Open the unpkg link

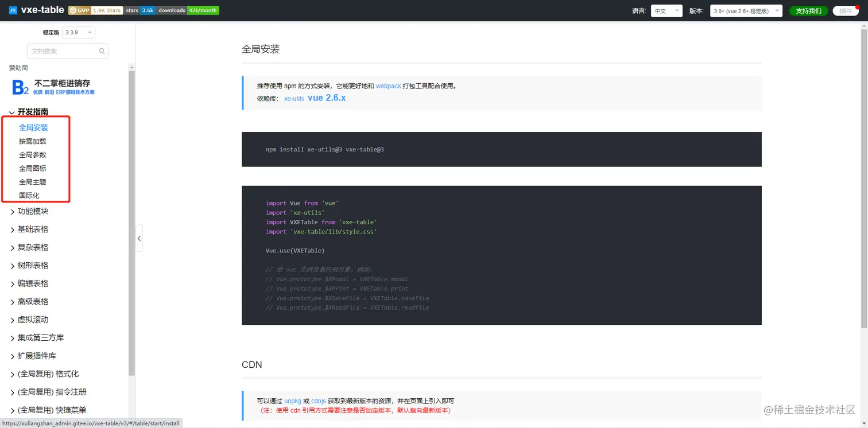pyautogui.click(x=293, y=401)
